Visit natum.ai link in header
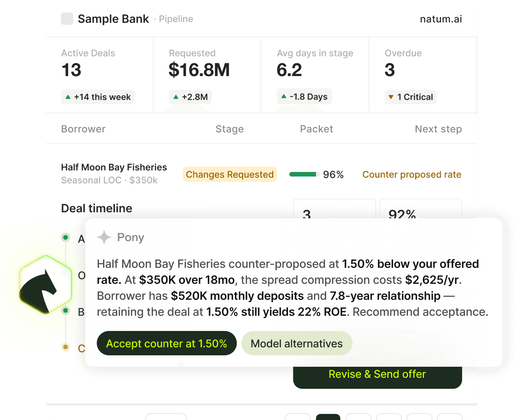Viewport: 521px width, 420px height. point(441,19)
